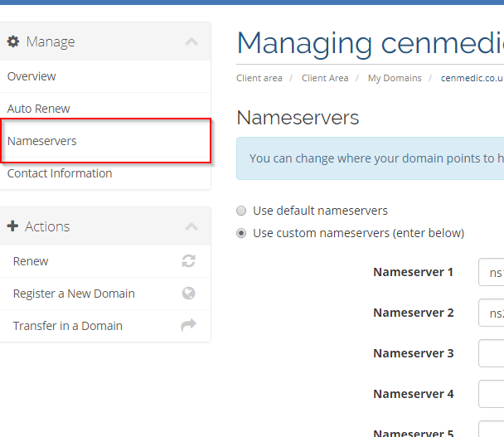Click the Renew refresh arrows icon
Screen dimensions: 504x437
[x=189, y=260]
